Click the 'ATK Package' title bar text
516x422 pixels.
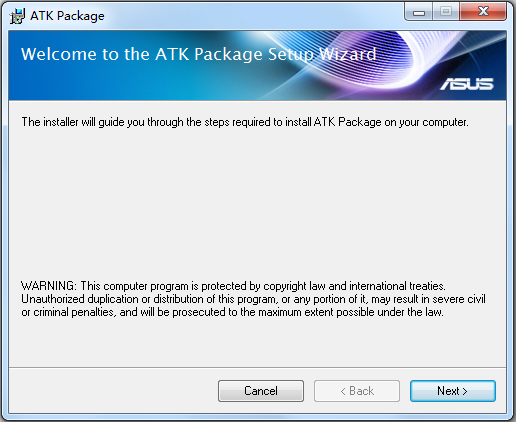[67, 16]
